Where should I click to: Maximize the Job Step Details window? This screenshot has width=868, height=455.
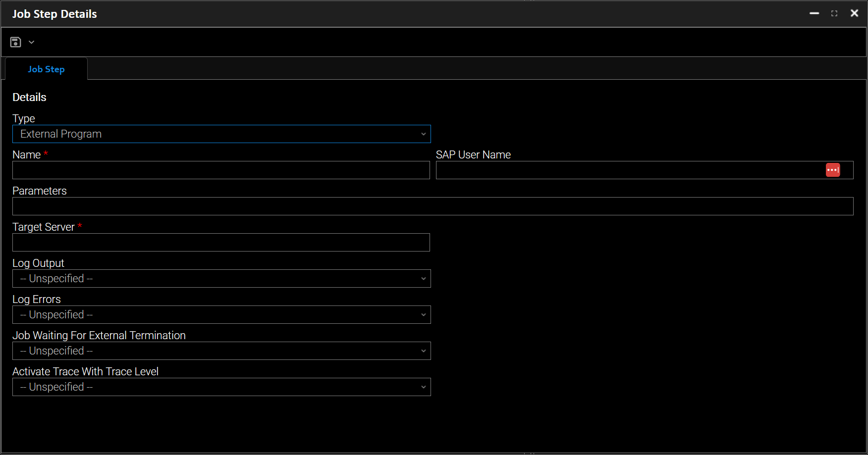834,13
